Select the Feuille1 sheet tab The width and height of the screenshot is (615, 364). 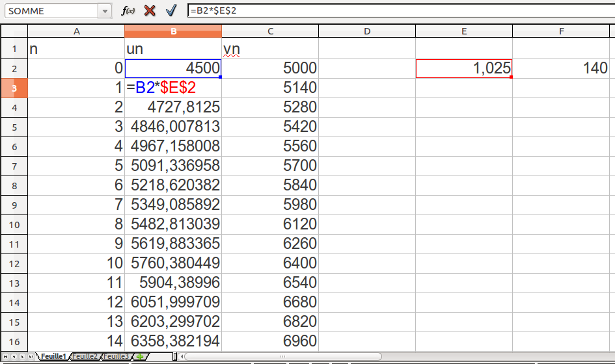[x=53, y=357]
